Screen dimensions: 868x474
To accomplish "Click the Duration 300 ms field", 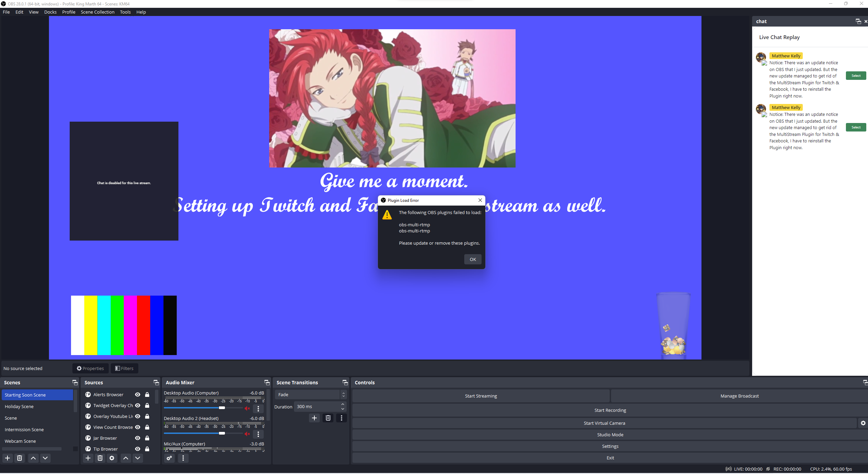I will (x=320, y=407).
